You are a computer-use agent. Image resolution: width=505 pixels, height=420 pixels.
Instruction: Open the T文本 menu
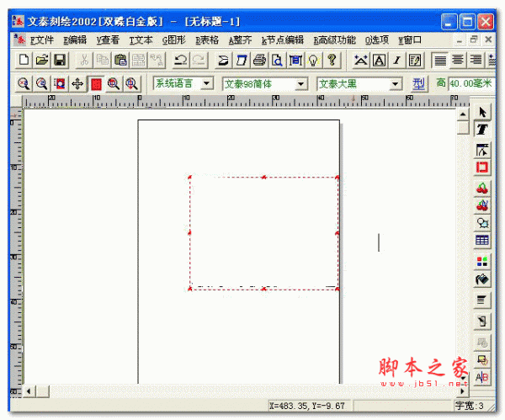pyautogui.click(x=141, y=40)
